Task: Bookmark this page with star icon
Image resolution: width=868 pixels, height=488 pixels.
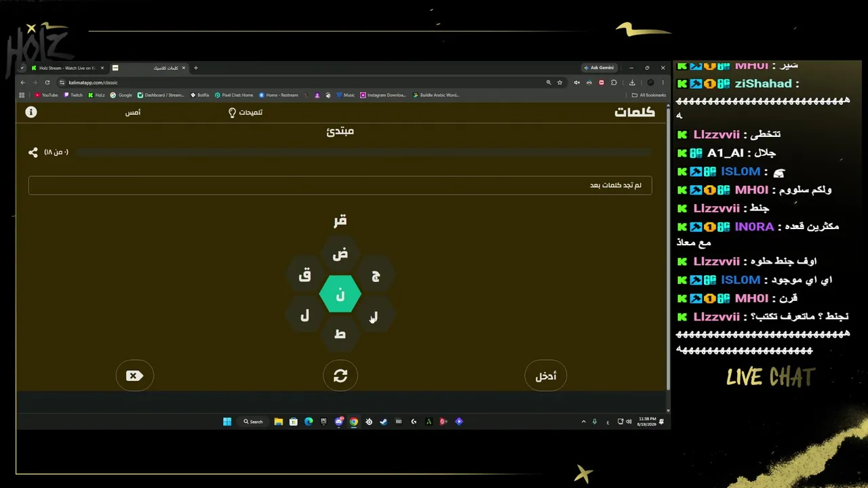Action: pyautogui.click(x=560, y=83)
